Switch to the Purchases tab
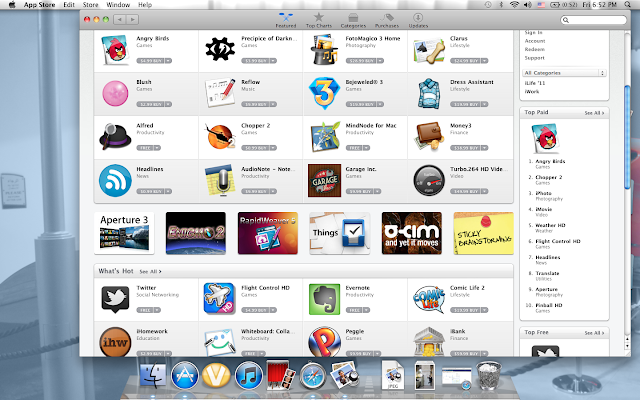 [x=387, y=20]
